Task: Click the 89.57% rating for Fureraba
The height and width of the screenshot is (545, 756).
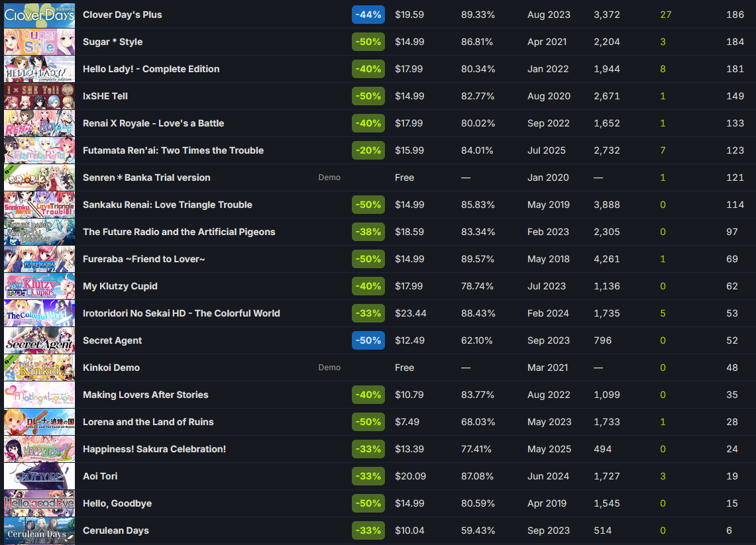Action: pos(478,259)
